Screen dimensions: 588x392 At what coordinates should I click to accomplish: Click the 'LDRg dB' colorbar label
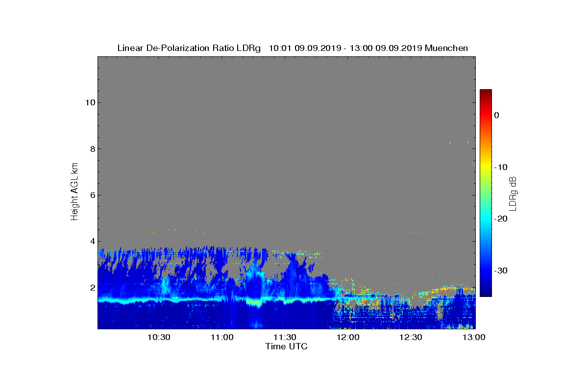(x=513, y=194)
